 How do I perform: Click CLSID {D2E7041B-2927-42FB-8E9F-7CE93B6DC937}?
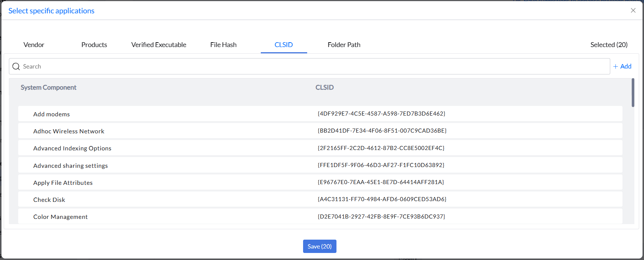tap(381, 216)
